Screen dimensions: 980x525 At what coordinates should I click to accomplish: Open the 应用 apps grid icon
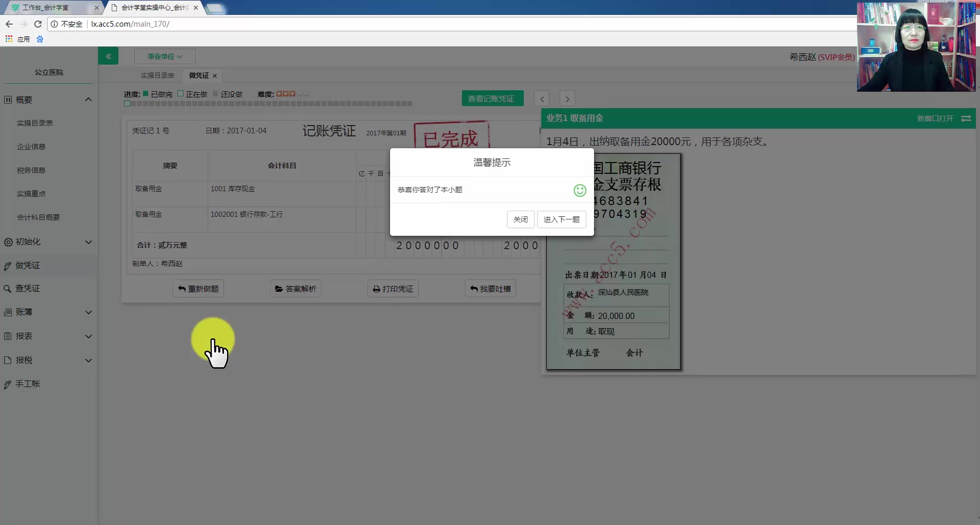[x=8, y=39]
